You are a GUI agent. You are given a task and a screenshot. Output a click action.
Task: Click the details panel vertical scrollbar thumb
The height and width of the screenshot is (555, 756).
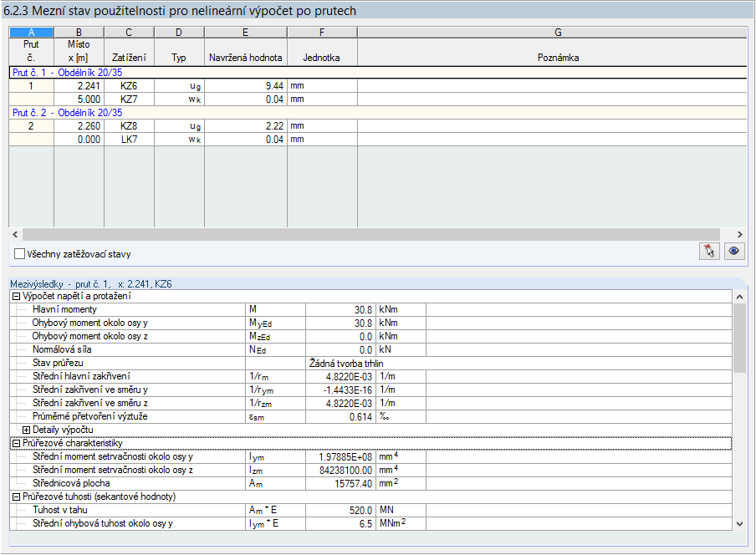739,338
